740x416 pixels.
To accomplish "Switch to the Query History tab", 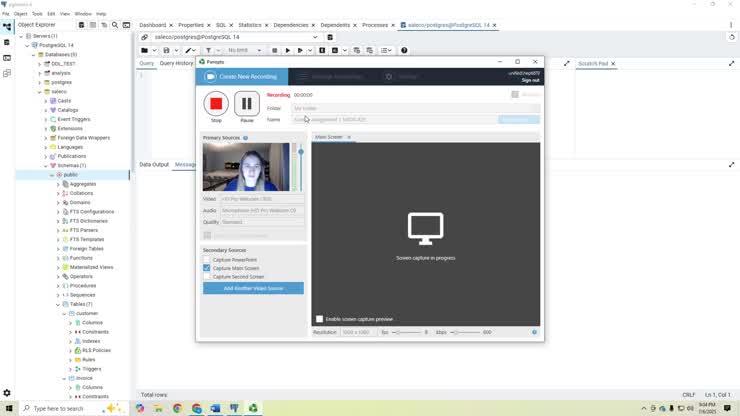I will [x=176, y=63].
